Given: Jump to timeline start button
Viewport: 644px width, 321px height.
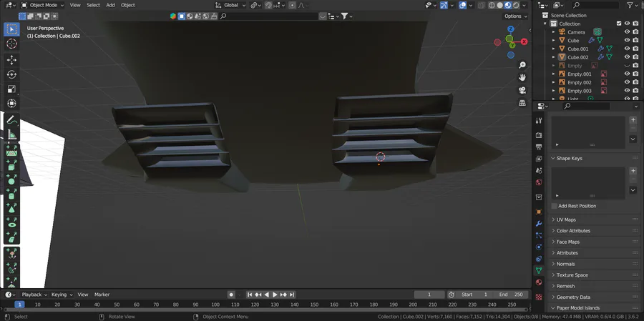Looking at the screenshot, I should coord(250,295).
